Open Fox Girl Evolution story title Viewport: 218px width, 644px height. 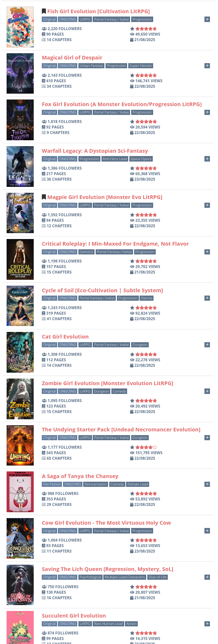(x=122, y=104)
